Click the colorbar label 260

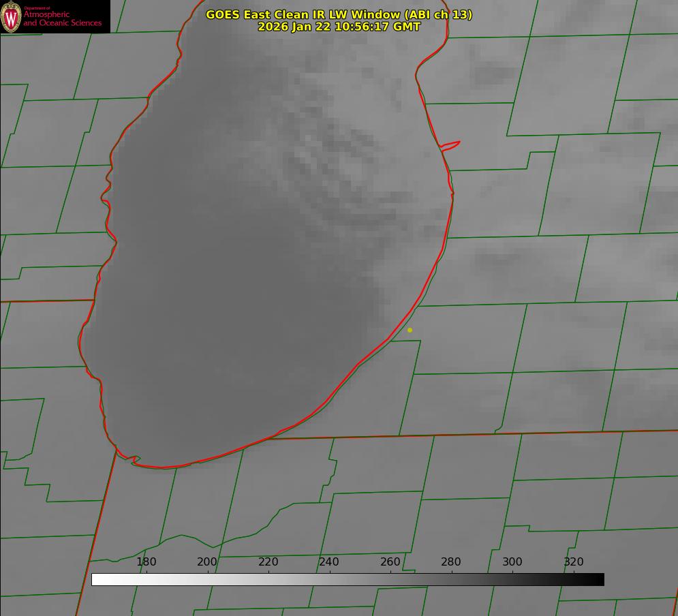(390, 561)
